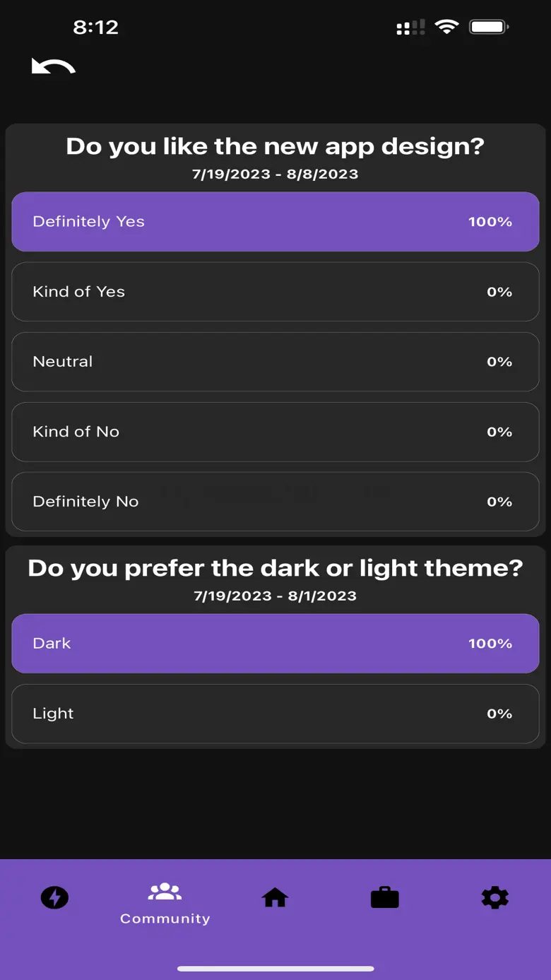Tap the battery status icon

pos(489,28)
